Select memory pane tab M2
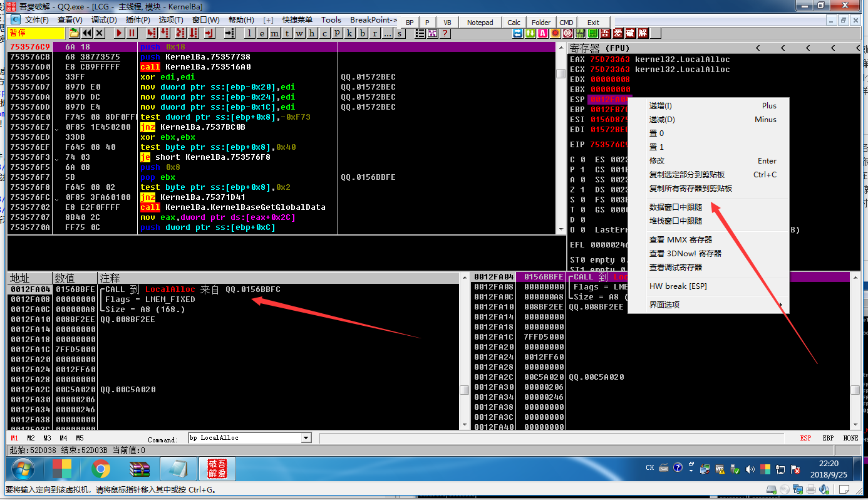Image resolution: width=868 pixels, height=500 pixels. tap(31, 438)
